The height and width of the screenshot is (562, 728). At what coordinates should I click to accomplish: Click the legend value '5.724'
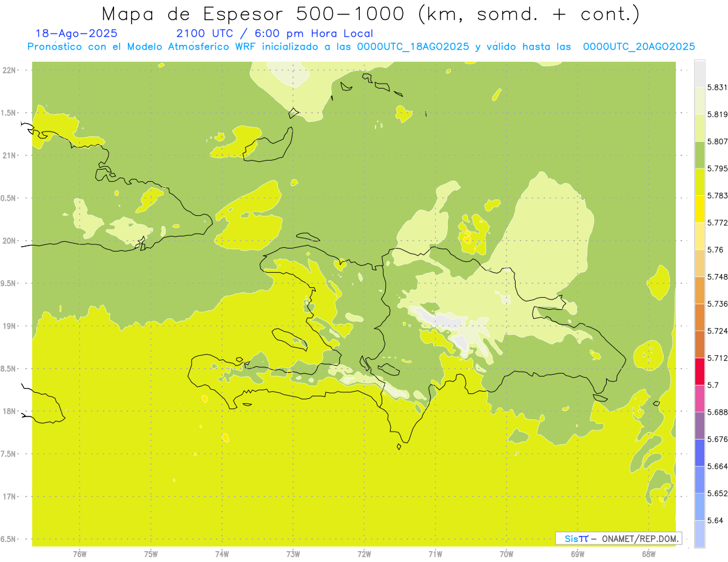[x=717, y=331]
